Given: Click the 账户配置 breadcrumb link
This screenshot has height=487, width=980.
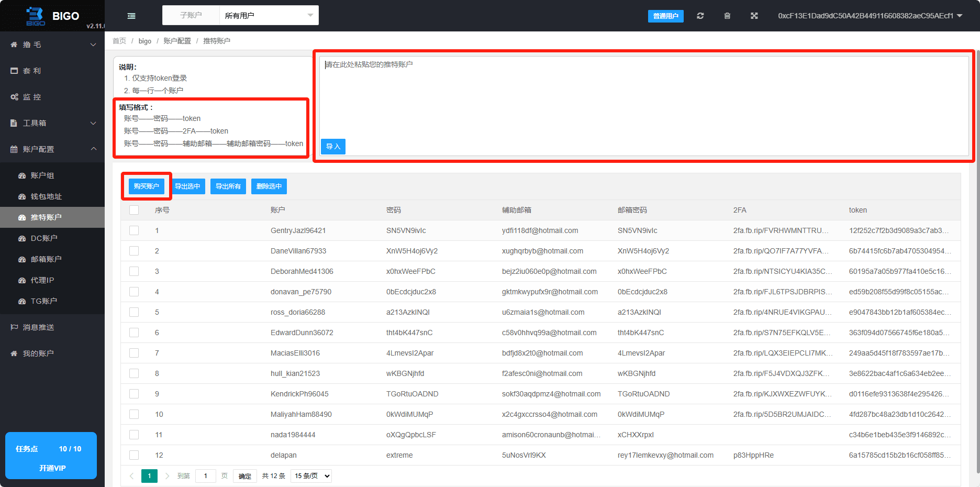Looking at the screenshot, I should (177, 41).
